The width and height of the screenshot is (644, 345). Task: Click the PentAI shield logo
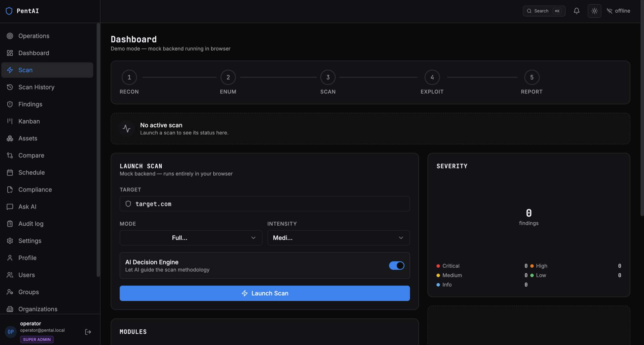(9, 11)
